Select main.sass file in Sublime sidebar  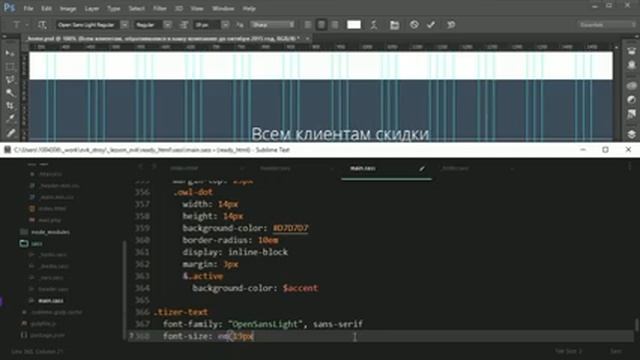(51, 300)
